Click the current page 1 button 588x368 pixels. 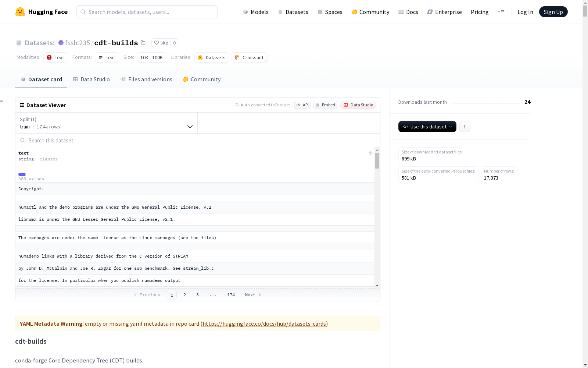coord(172,295)
